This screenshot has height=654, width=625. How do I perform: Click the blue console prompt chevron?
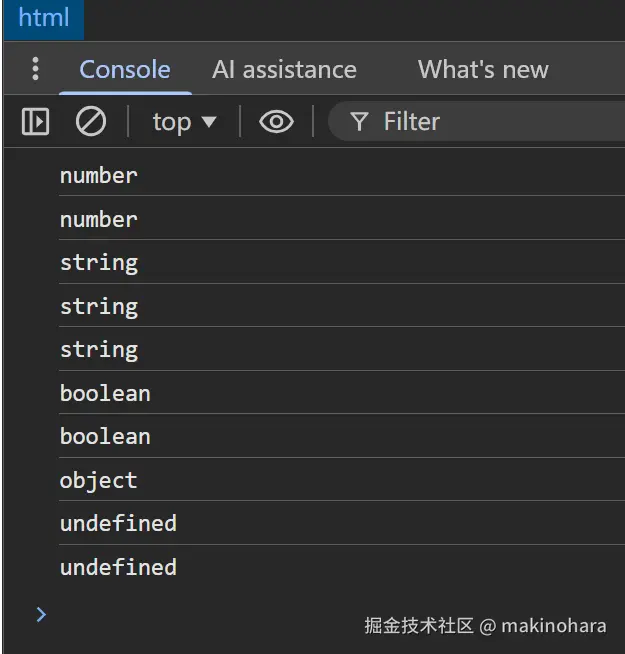(x=41, y=614)
